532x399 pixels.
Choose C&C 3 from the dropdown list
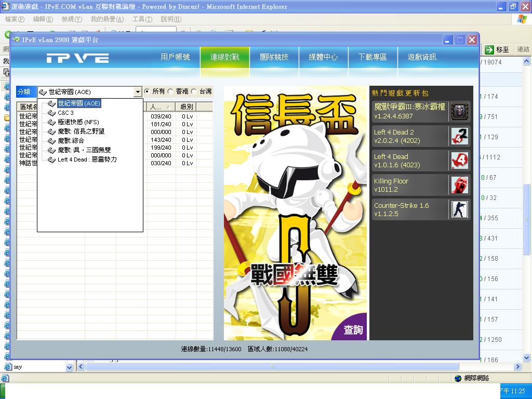(x=65, y=113)
